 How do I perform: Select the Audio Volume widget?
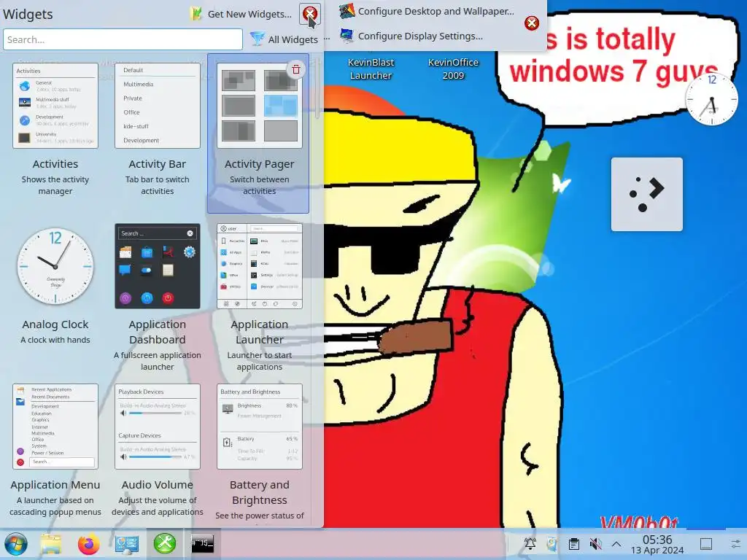(x=158, y=427)
